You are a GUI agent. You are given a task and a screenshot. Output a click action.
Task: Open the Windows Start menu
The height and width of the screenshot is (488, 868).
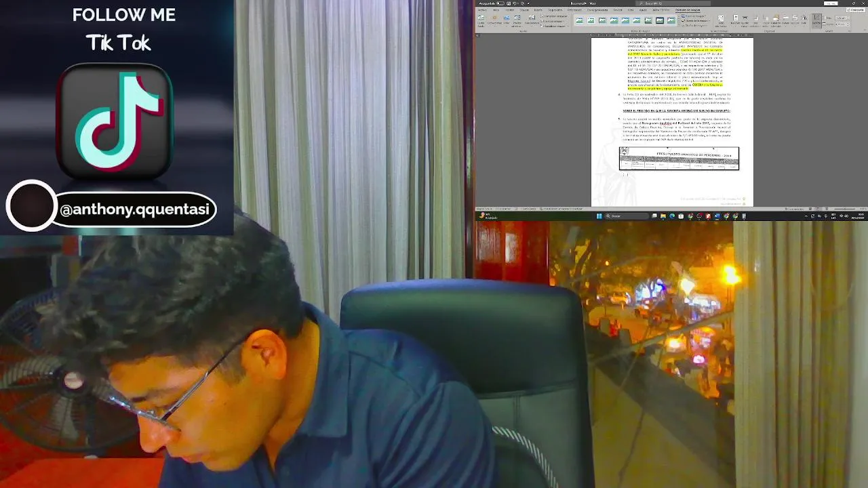(599, 216)
